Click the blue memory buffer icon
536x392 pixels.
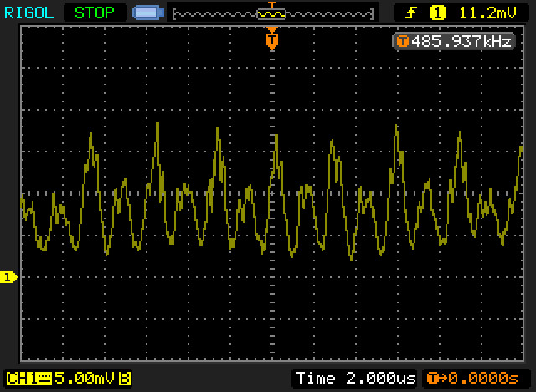pos(148,13)
